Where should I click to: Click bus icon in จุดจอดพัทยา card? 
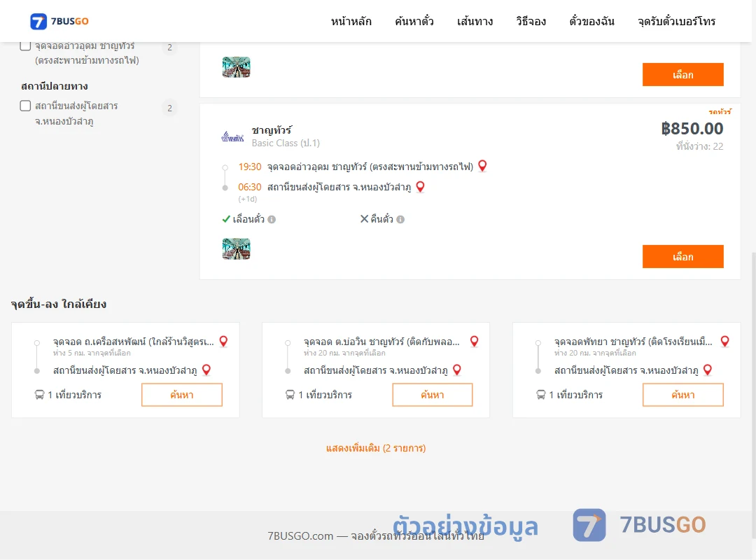[541, 395]
